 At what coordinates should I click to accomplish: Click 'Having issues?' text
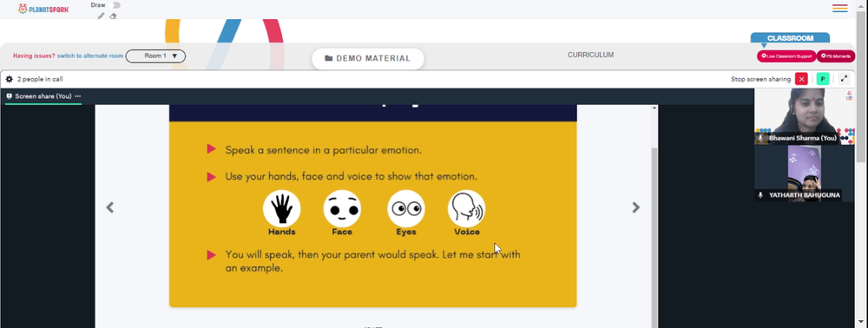(34, 56)
